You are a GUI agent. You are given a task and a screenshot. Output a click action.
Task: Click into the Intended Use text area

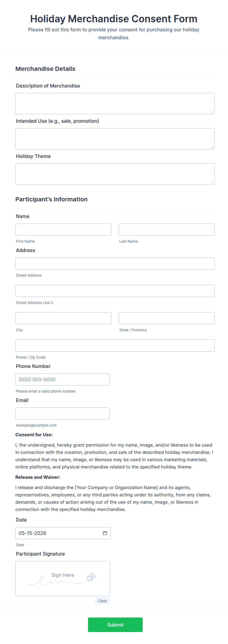pos(115,139)
